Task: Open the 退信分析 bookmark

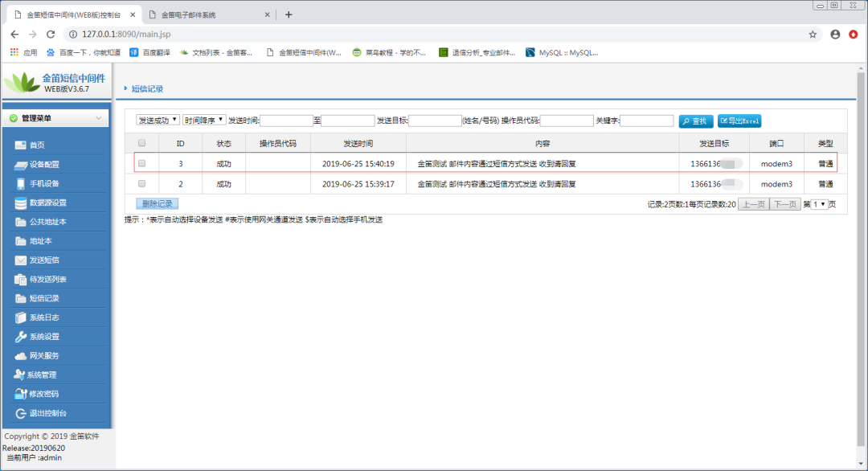Action: [477, 52]
